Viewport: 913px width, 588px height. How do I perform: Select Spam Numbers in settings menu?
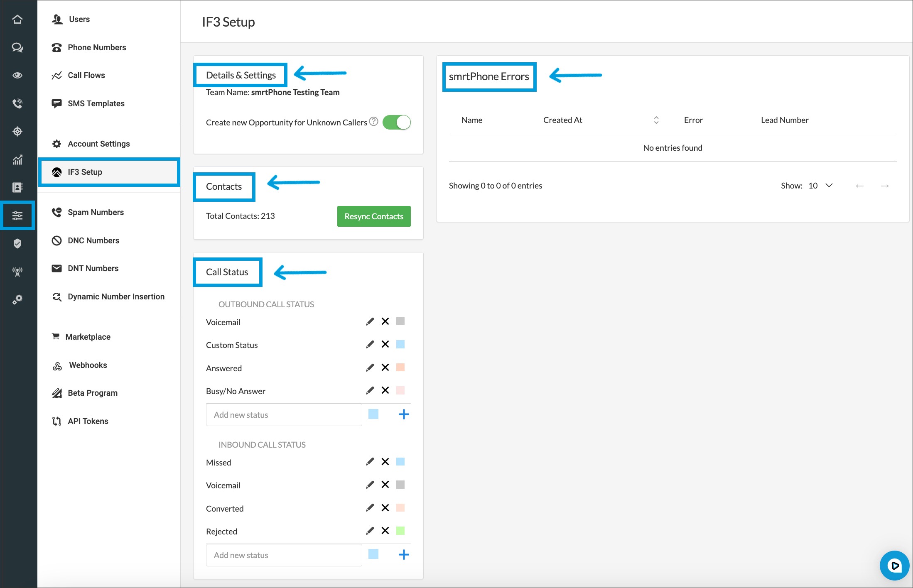click(96, 212)
